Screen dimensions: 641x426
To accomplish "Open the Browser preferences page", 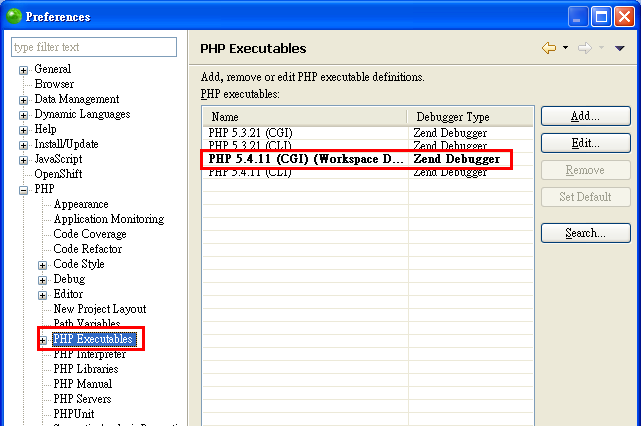I will (x=54, y=85).
